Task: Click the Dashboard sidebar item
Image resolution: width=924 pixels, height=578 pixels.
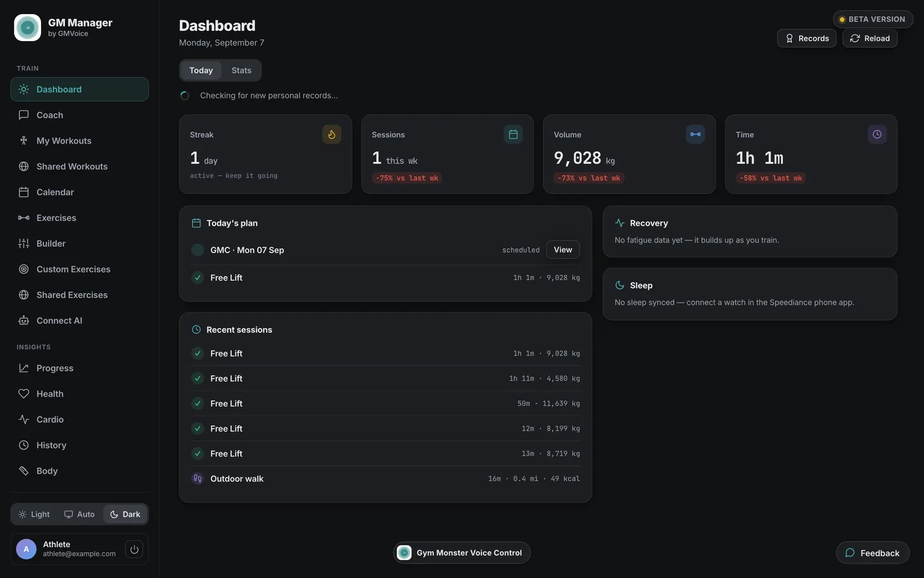Action: pyautogui.click(x=80, y=89)
